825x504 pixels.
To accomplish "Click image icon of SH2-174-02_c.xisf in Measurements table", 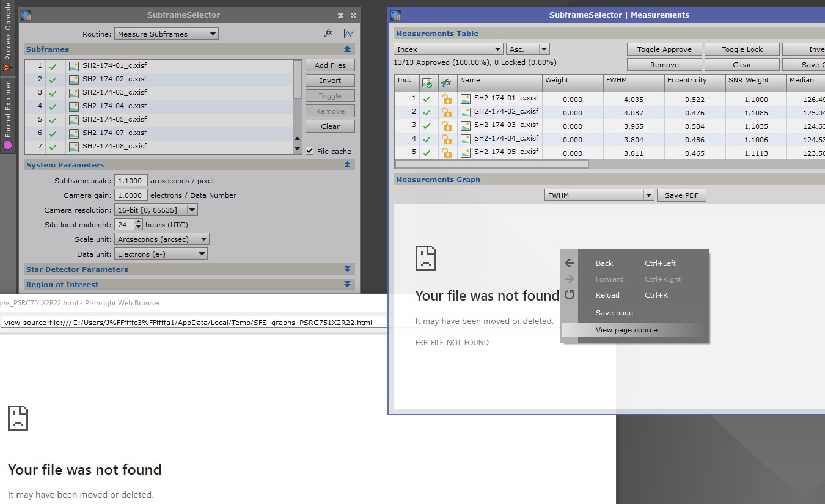I will coord(466,112).
